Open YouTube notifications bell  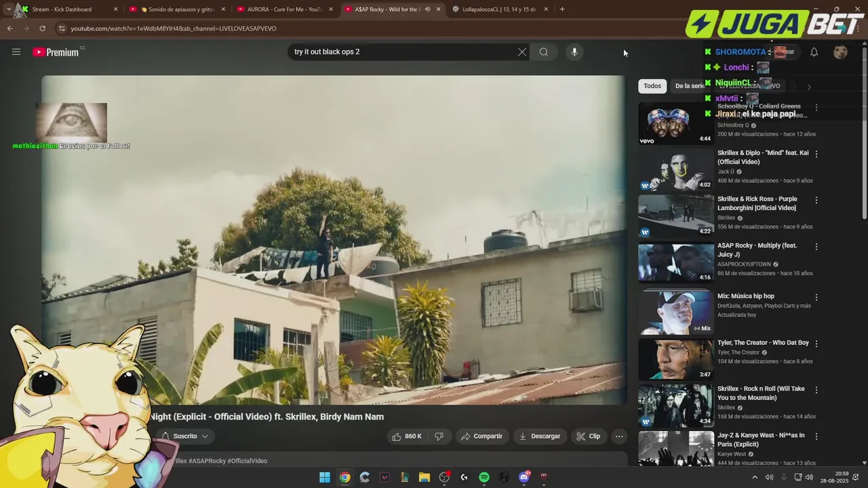click(x=814, y=52)
